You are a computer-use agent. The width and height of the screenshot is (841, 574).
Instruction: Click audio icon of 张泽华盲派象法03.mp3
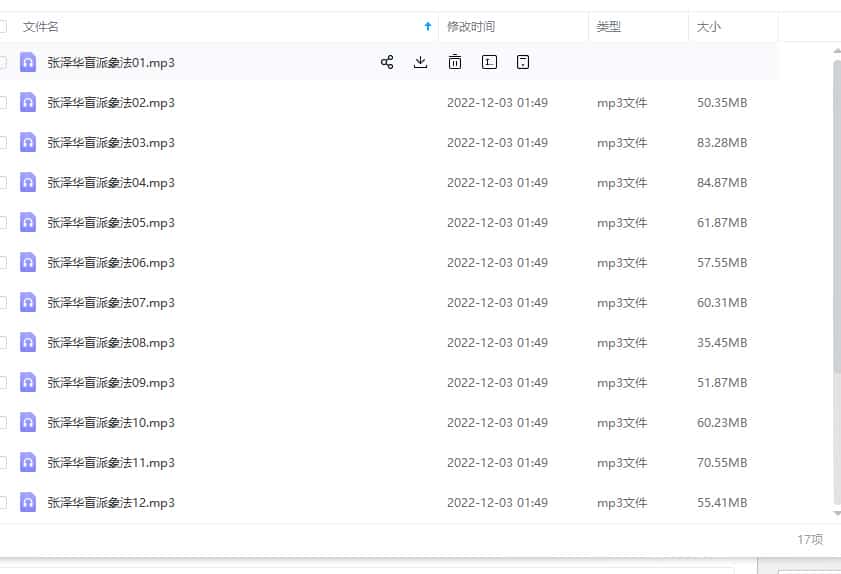(28, 142)
